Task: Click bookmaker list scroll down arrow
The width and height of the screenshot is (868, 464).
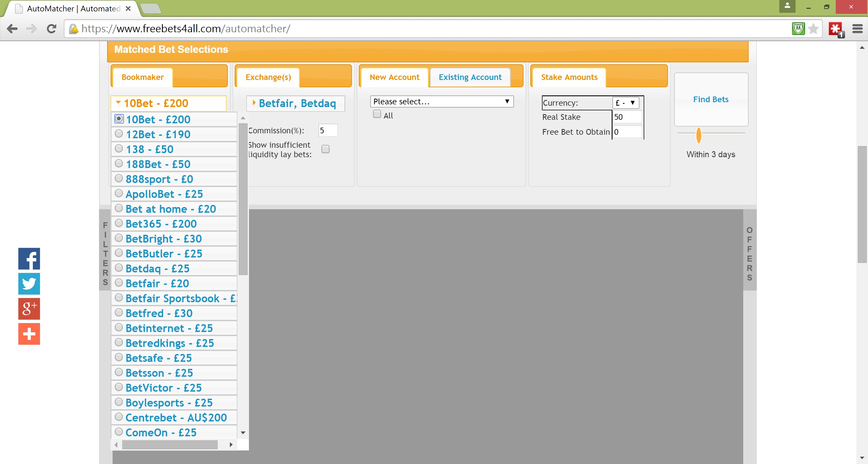Action: tap(243, 433)
